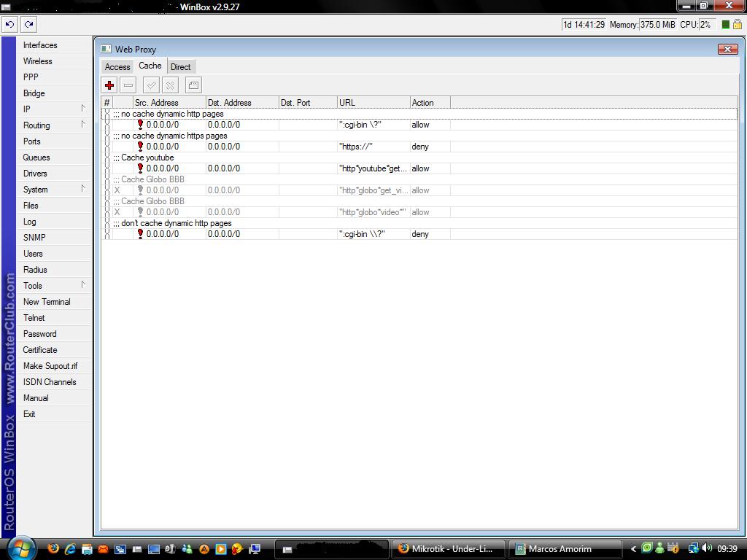Open ISDN Channels from sidebar

(54, 382)
